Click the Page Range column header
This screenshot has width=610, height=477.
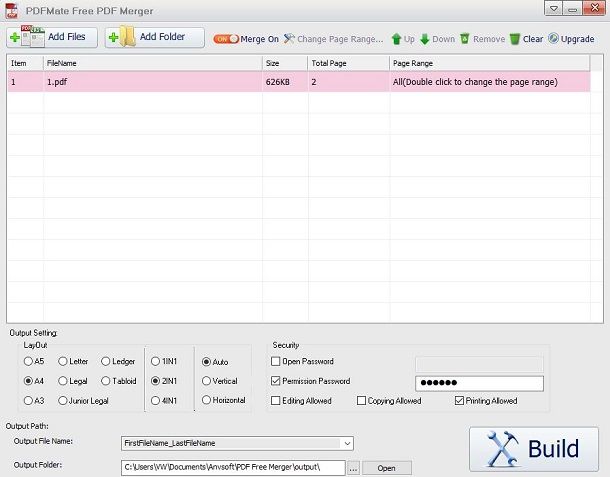click(489, 63)
